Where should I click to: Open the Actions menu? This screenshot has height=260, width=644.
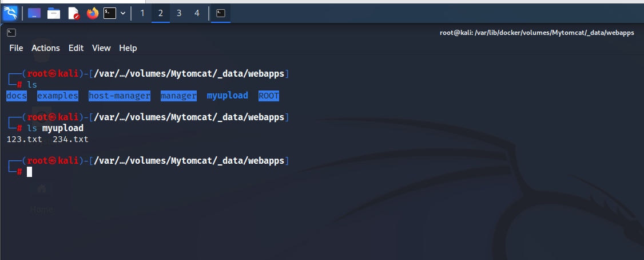46,48
